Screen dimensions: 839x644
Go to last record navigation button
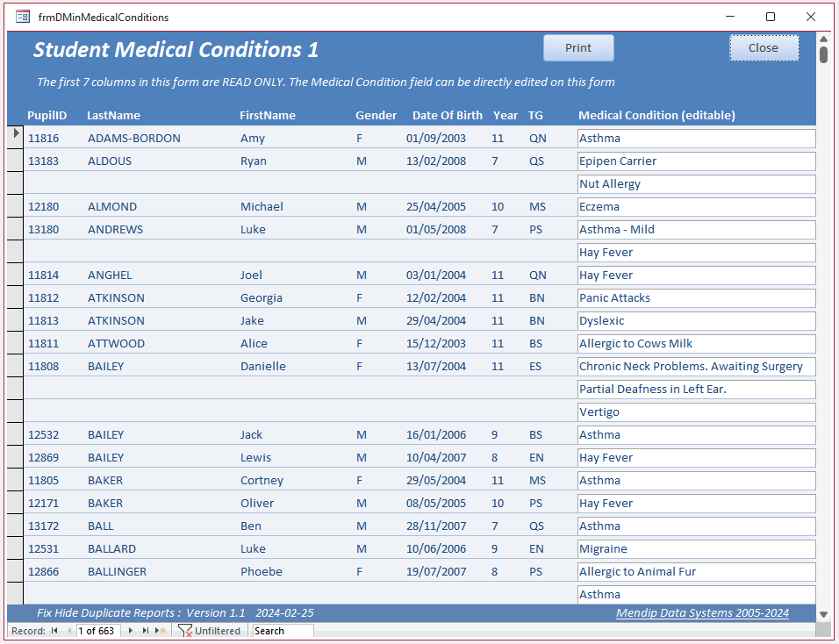tap(145, 631)
